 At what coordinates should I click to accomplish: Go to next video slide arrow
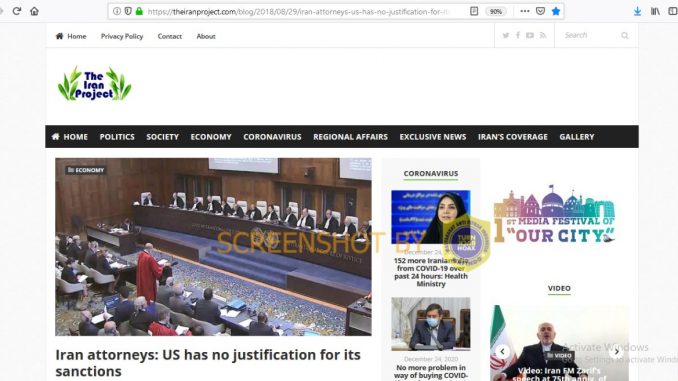[x=616, y=352]
